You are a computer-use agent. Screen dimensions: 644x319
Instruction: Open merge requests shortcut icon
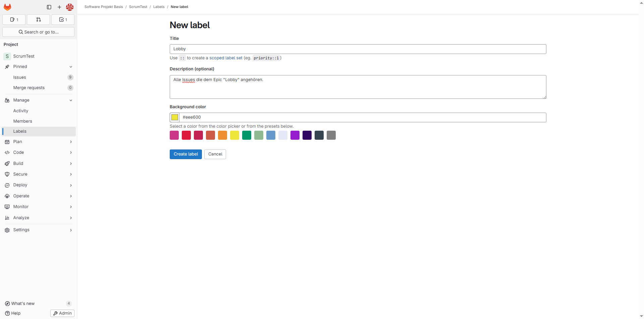pos(39,20)
